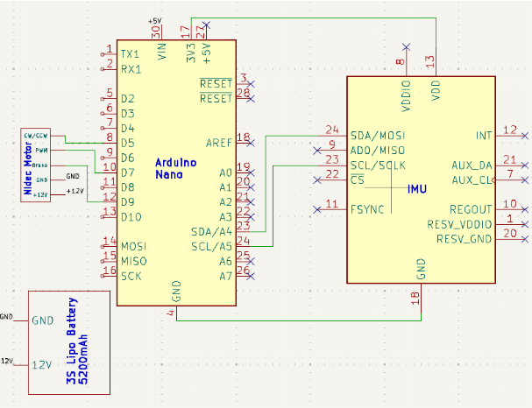532x408 pixels.
Task: Click the no-connect marker on FSYNC pin 11
Action: (317, 210)
